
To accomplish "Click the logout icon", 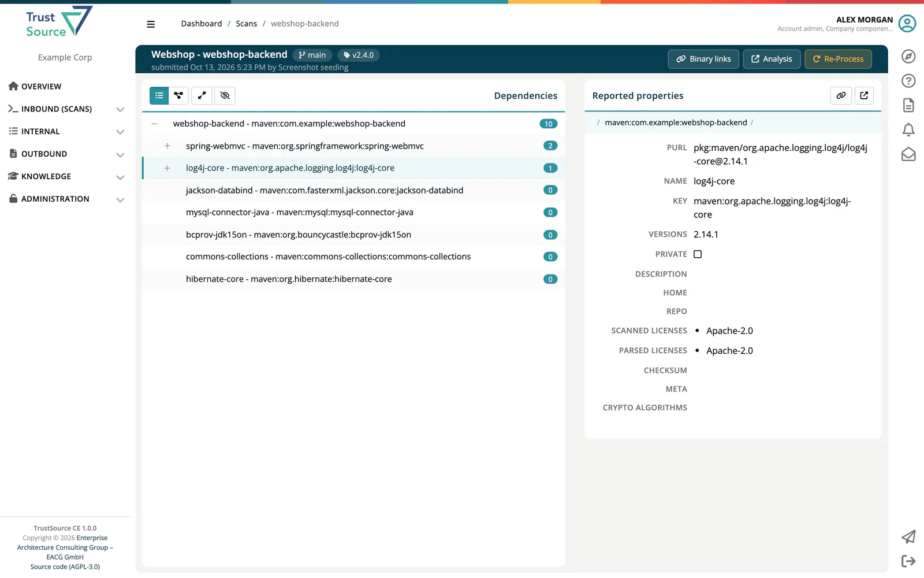I will [908, 561].
